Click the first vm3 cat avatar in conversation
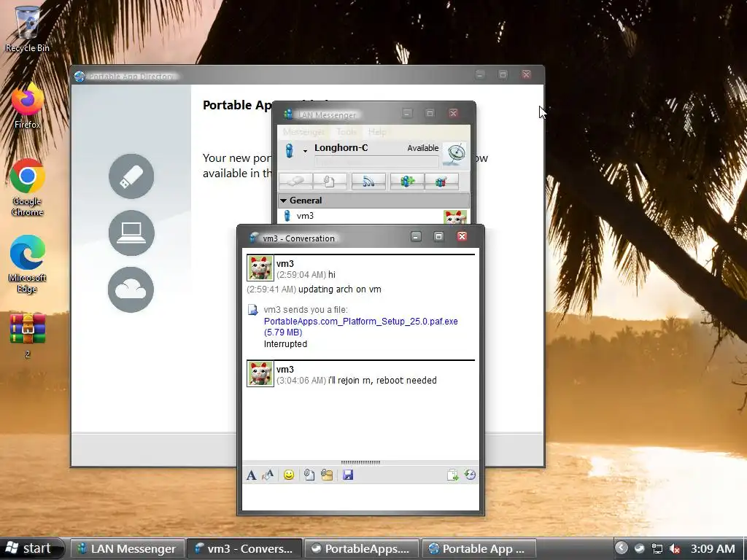747x560 pixels. tap(260, 268)
